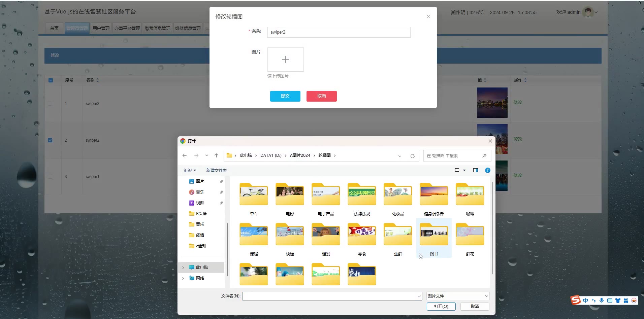Open the 组织 dropdown menu
The image size is (644, 319).
[190, 171]
